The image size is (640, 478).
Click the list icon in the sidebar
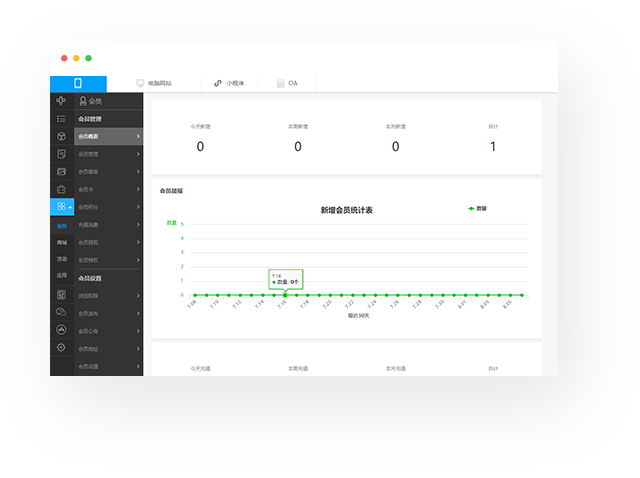tap(61, 119)
